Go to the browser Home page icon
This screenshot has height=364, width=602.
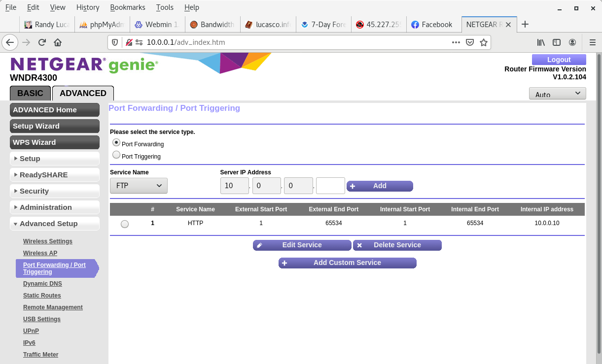(58, 42)
